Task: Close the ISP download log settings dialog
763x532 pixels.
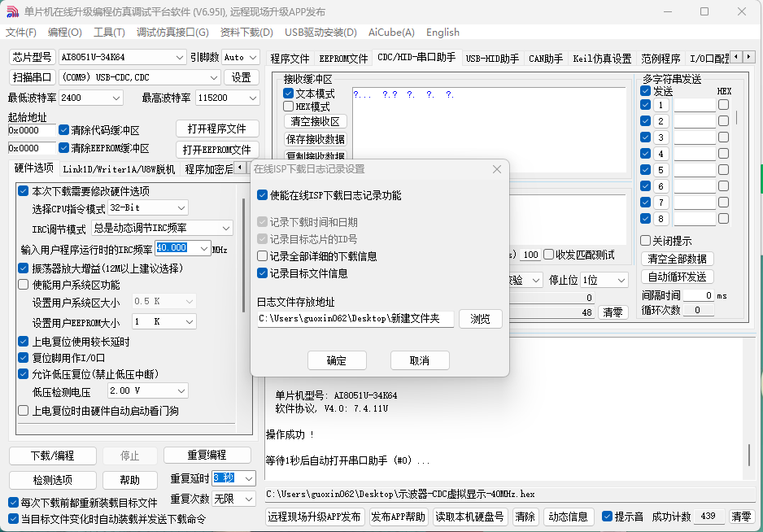Action: tap(496, 169)
